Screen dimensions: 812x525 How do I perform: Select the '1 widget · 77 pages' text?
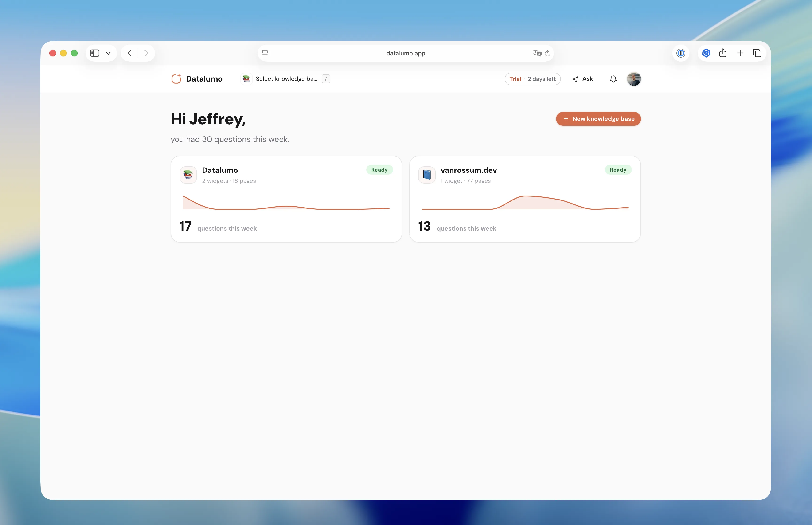(465, 181)
